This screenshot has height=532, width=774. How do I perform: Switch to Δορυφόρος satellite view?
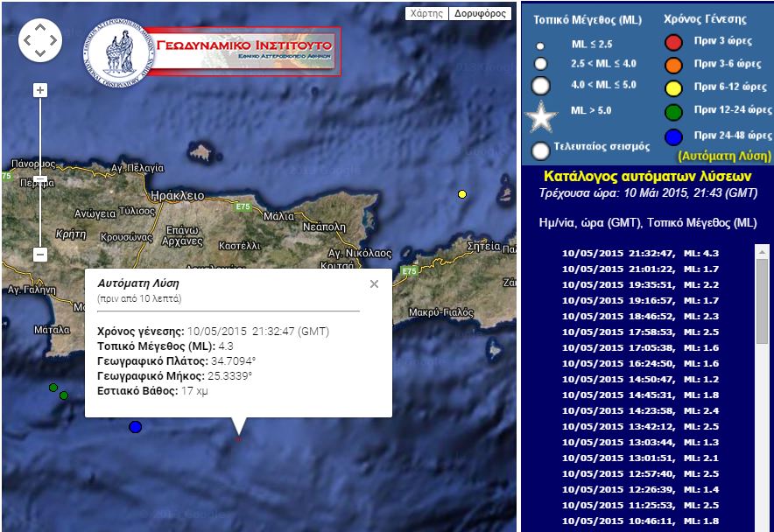click(480, 14)
